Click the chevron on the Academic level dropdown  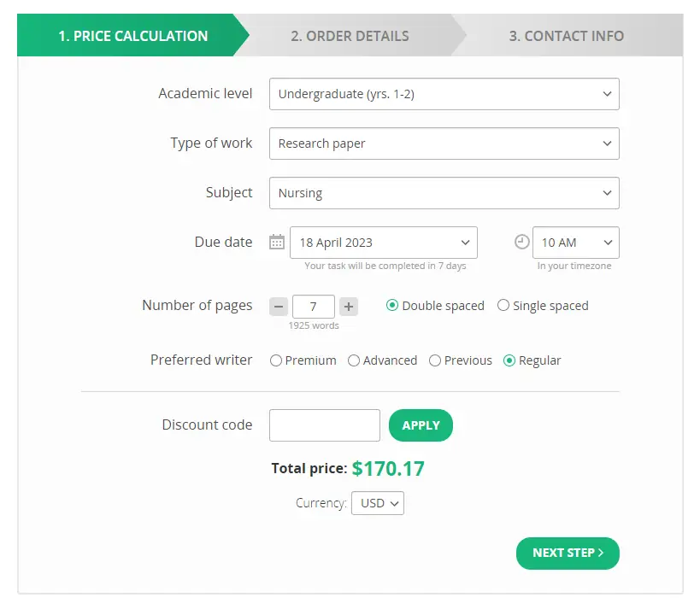607,94
